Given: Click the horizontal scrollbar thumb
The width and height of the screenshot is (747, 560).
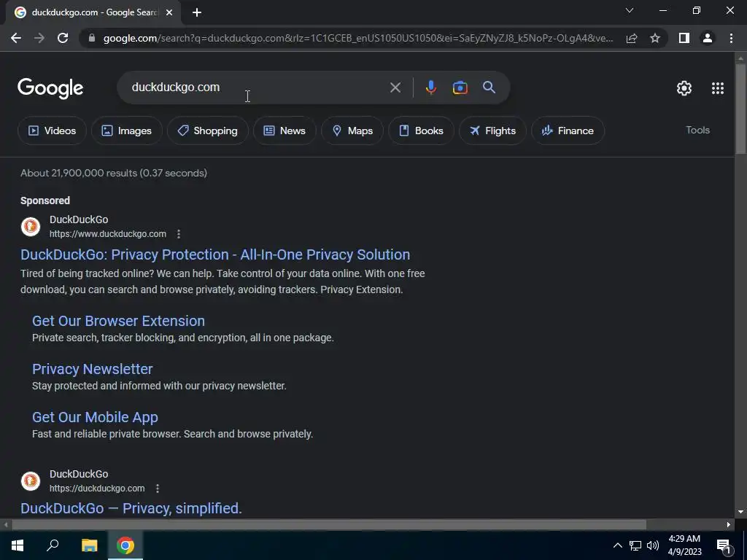Looking at the screenshot, I should 329,525.
